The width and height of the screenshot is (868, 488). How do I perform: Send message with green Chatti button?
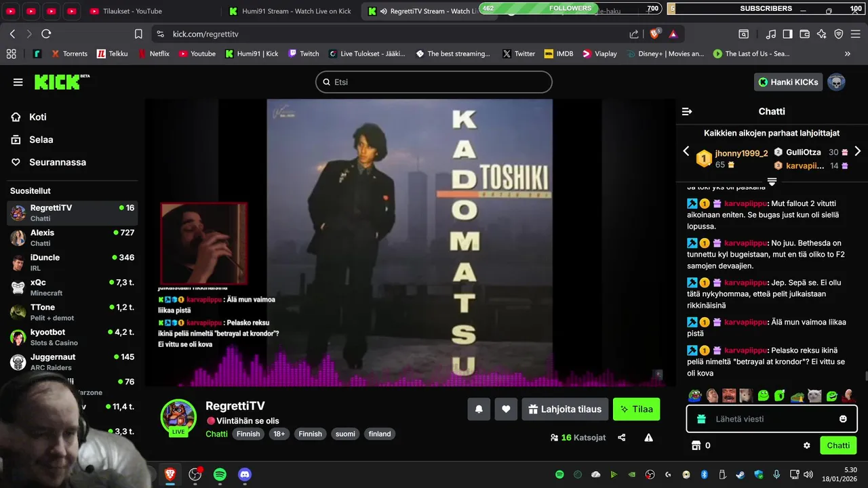tap(838, 445)
